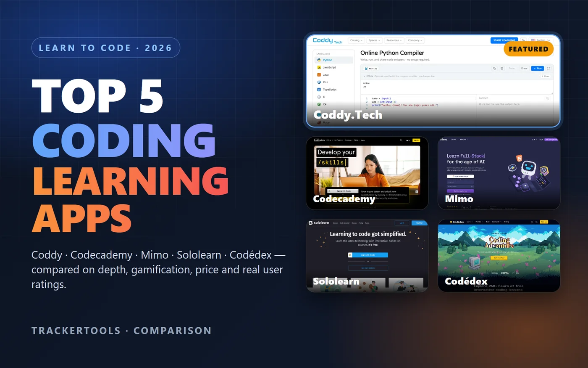
Task: Click the orange HTML5 badge in Mimo illustration
Action: (519, 159)
